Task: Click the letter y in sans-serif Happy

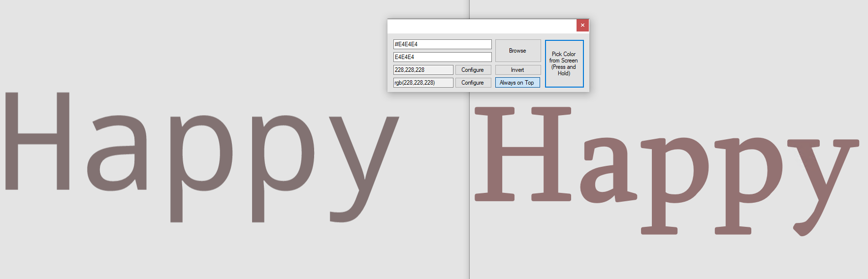Action: [x=364, y=169]
